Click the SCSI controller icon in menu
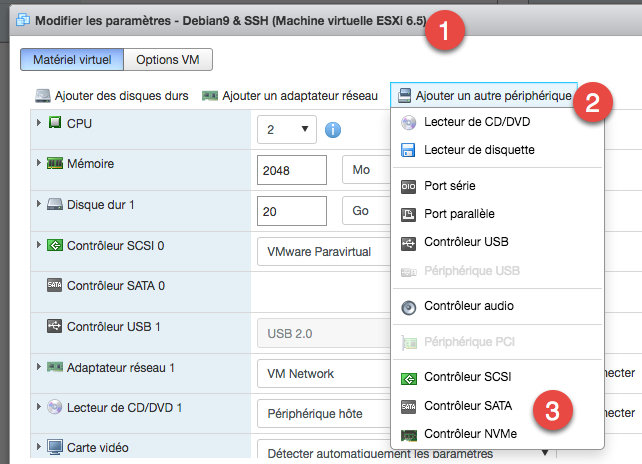This screenshot has height=464, width=642. (408, 379)
